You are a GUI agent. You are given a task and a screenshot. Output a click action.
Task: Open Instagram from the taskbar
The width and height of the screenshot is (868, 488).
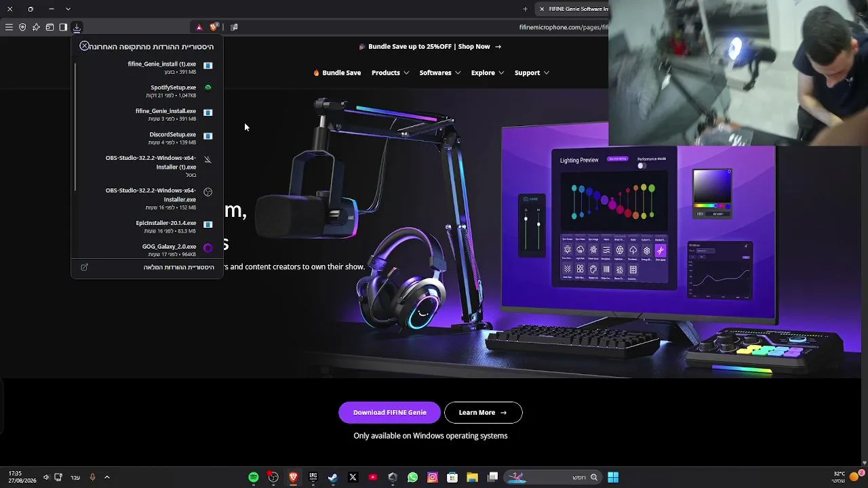tap(433, 477)
